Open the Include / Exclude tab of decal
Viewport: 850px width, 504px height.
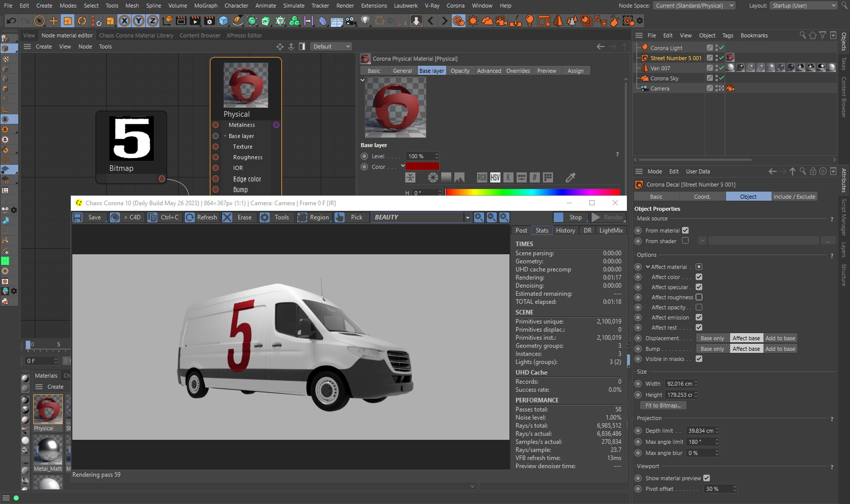[794, 197]
